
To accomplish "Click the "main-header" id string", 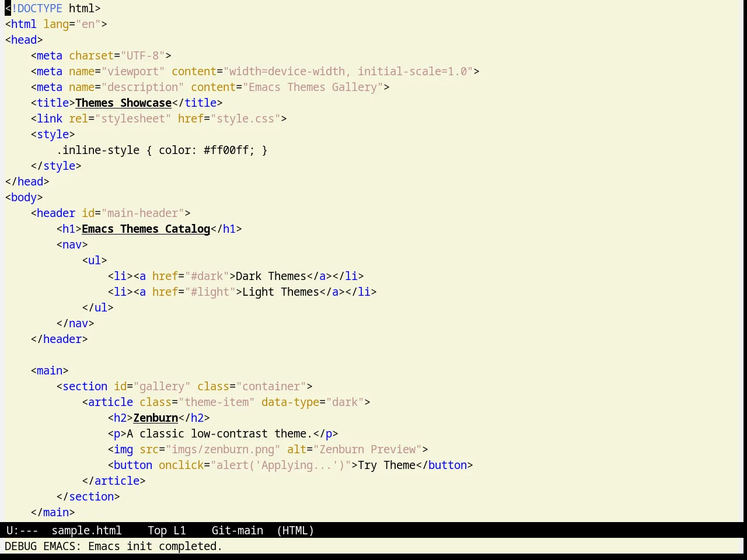I will [x=142, y=213].
